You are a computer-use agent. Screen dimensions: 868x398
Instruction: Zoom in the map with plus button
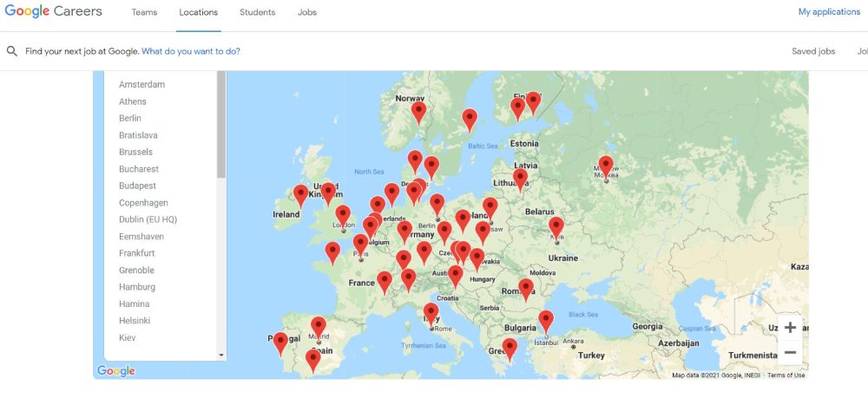pos(790,327)
